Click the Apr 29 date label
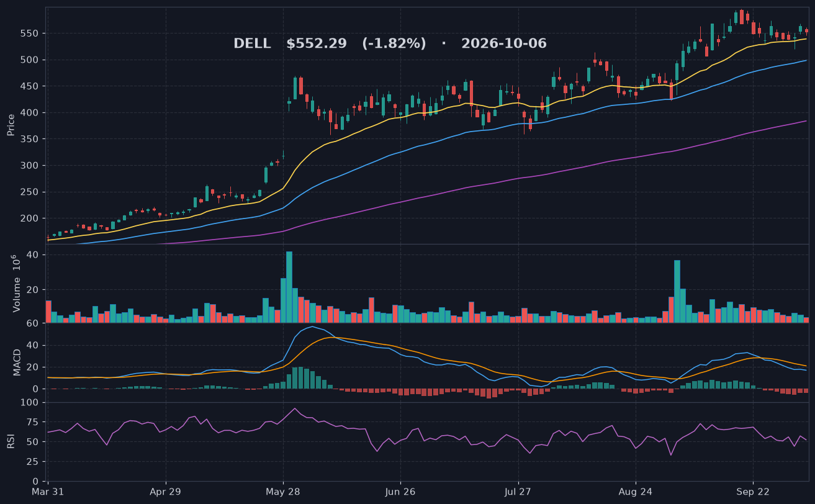Viewport: 815px width, 504px height. point(166,492)
